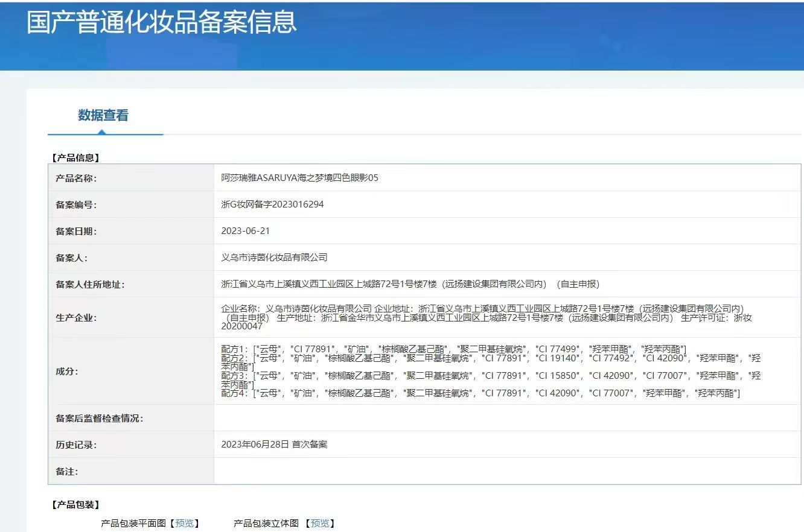Select the 【产品包装】 section heading
The height and width of the screenshot is (532, 804).
tap(75, 505)
